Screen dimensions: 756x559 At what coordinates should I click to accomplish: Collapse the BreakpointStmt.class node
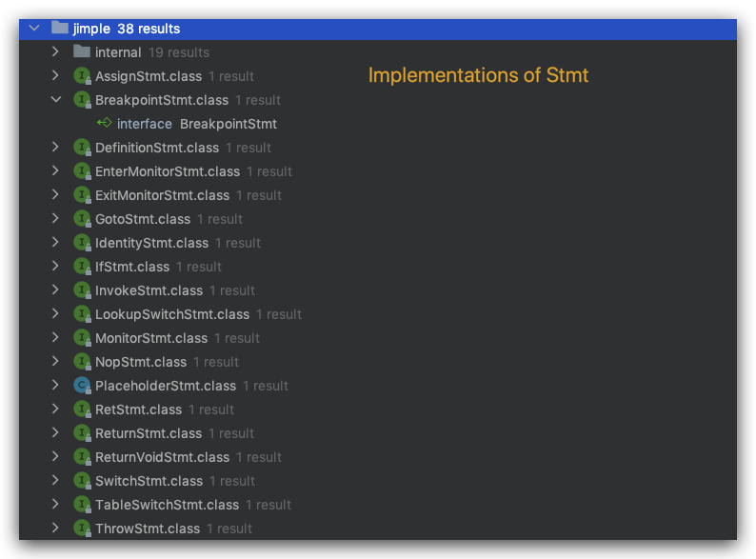pyautogui.click(x=56, y=100)
